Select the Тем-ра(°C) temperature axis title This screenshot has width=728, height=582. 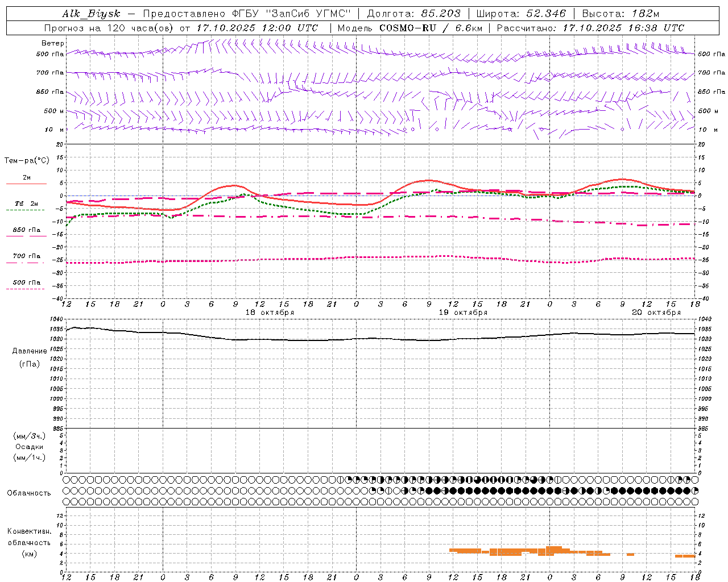click(x=27, y=161)
